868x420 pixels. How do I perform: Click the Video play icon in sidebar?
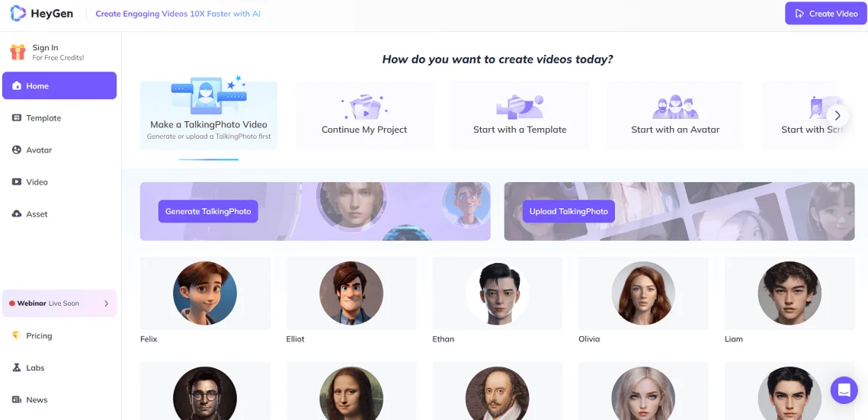click(17, 182)
